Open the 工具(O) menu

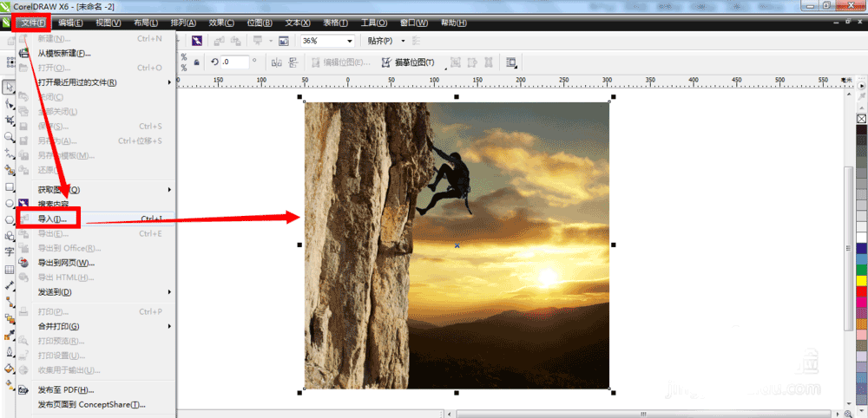[x=374, y=23]
